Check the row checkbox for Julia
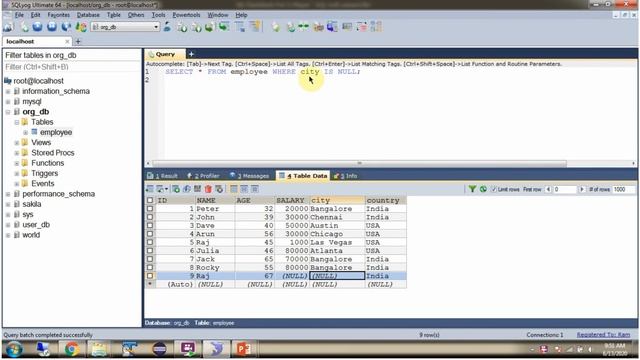Viewport: 640px width, 360px height. point(150,251)
